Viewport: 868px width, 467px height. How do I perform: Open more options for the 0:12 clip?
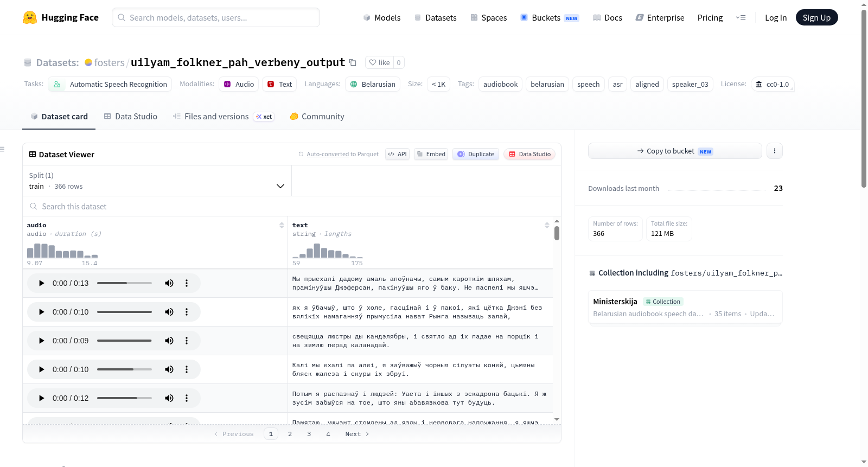187,398
